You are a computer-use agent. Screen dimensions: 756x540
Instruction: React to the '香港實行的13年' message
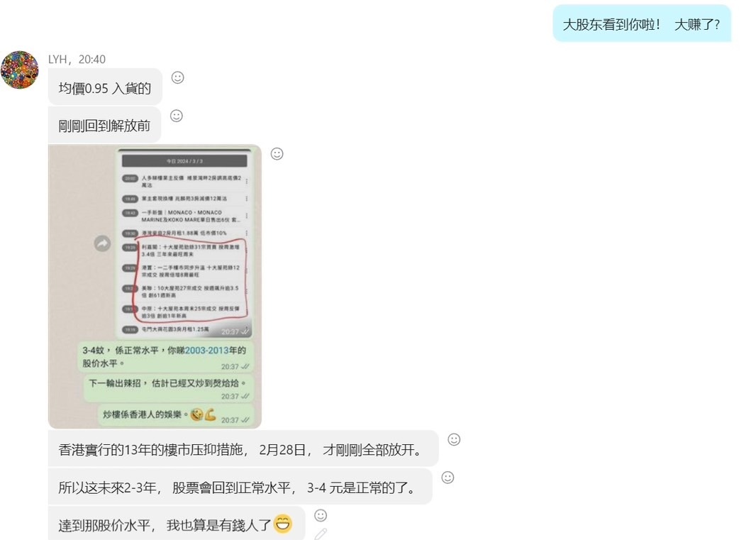[x=455, y=439]
